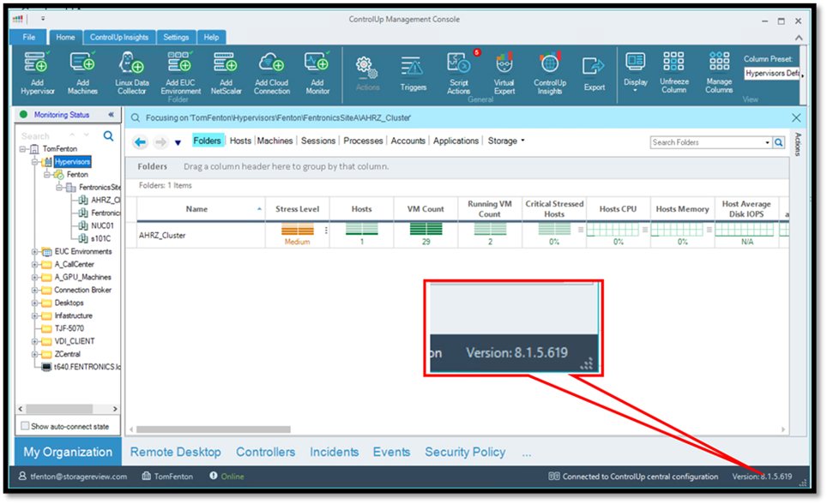Open the quick access toolbar dropdown
The width and height of the screenshot is (827, 504).
43,19
